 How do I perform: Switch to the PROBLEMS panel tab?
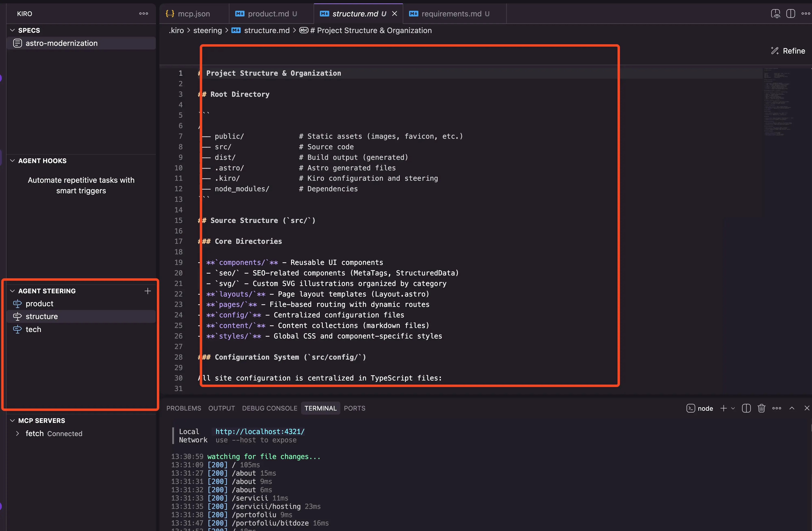tap(184, 408)
